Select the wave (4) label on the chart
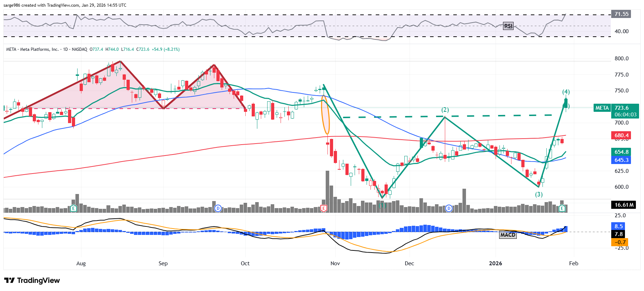The image size is (644, 291). 566,92
